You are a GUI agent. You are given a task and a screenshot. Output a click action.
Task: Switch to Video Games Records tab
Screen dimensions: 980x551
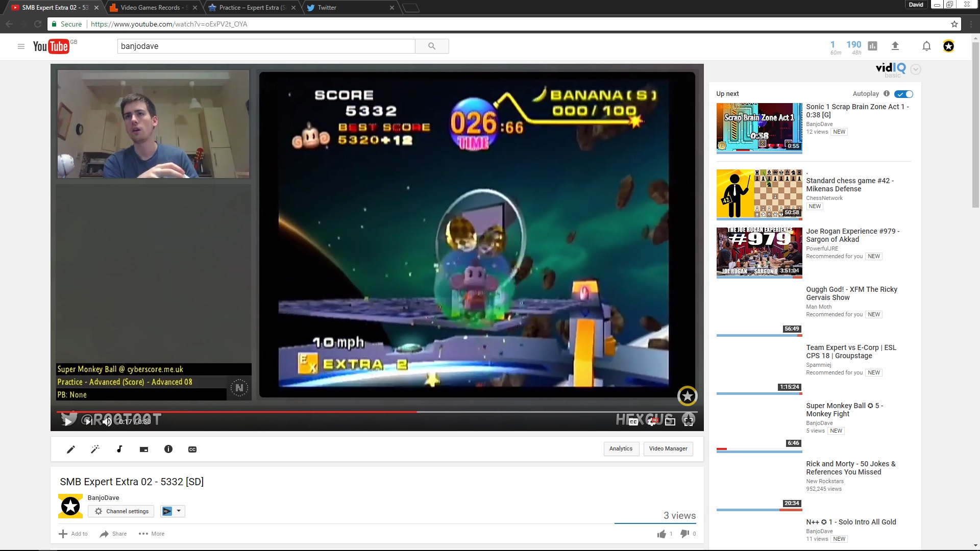(x=151, y=8)
